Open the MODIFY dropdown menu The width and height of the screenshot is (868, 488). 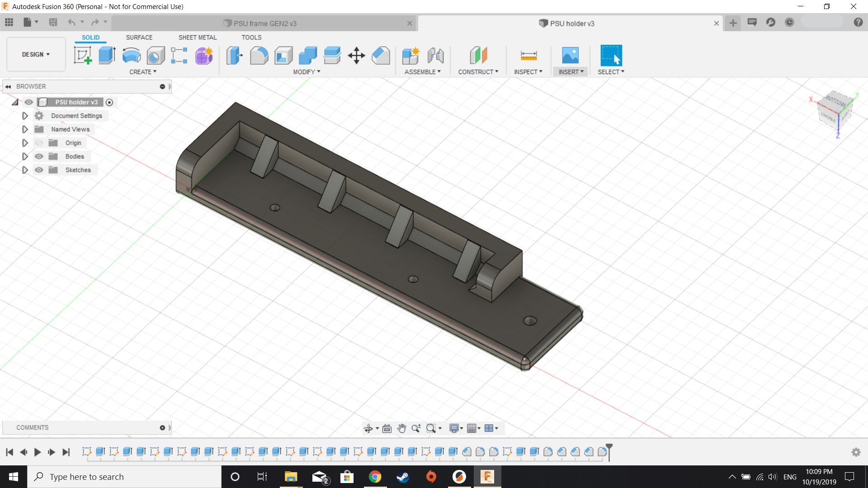pos(307,72)
